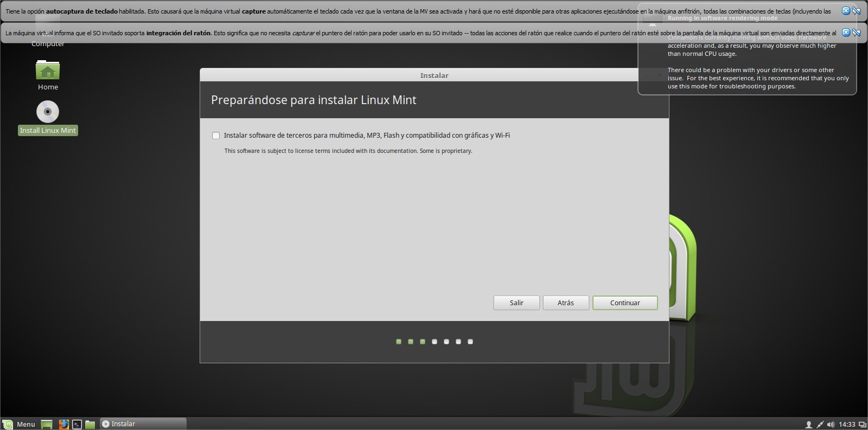868x430 pixels.
Task: Click the window list tray icon
Action: click(863, 425)
